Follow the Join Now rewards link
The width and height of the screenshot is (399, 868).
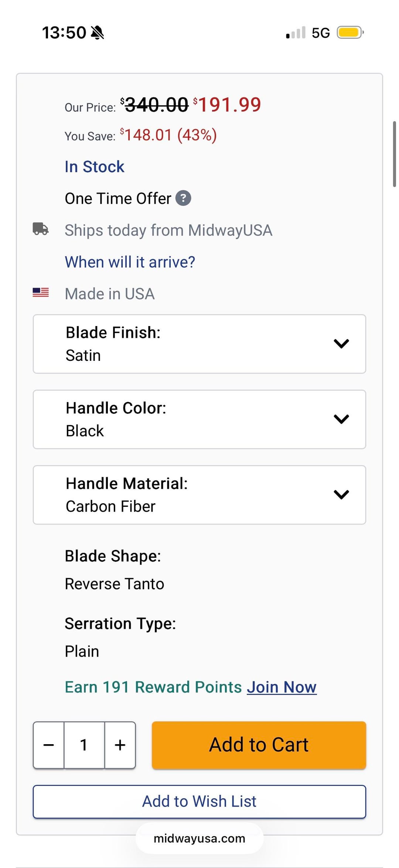coord(282,687)
